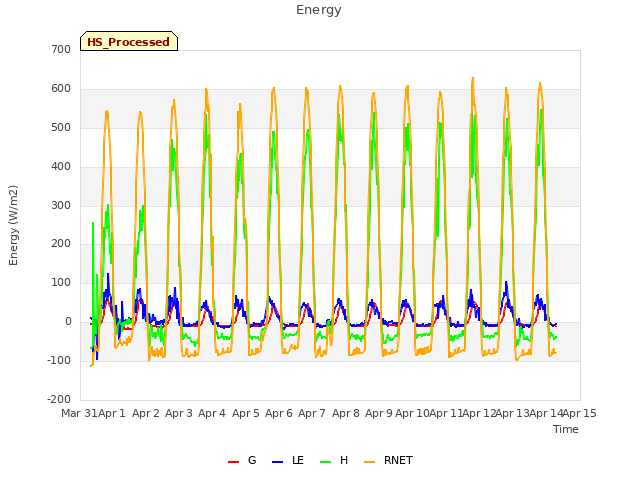Viewport: 640px width, 480px height.
Task: Click the 500 y-axis tick label
Action: (61, 127)
